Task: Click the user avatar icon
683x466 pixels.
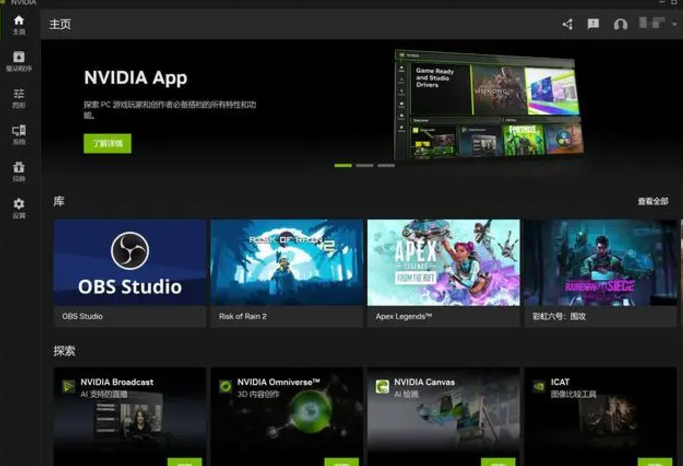Action: tap(620, 24)
